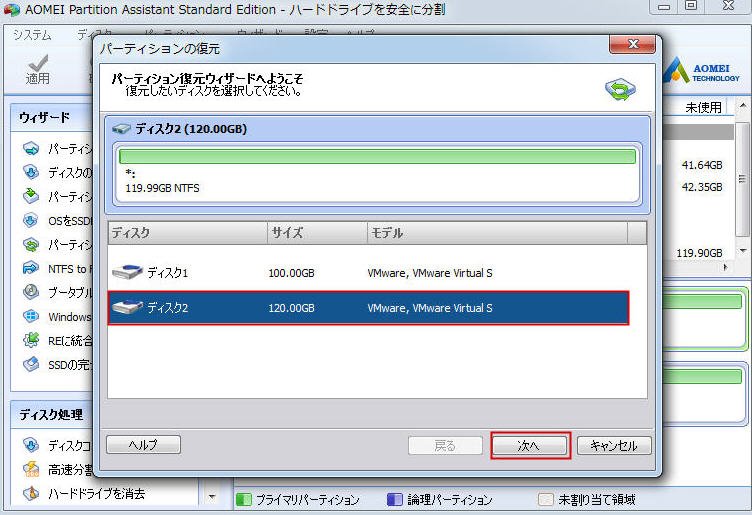The width and height of the screenshot is (752, 515).
Task: Click the ハードドライブを消去 icon
Action: [31, 493]
